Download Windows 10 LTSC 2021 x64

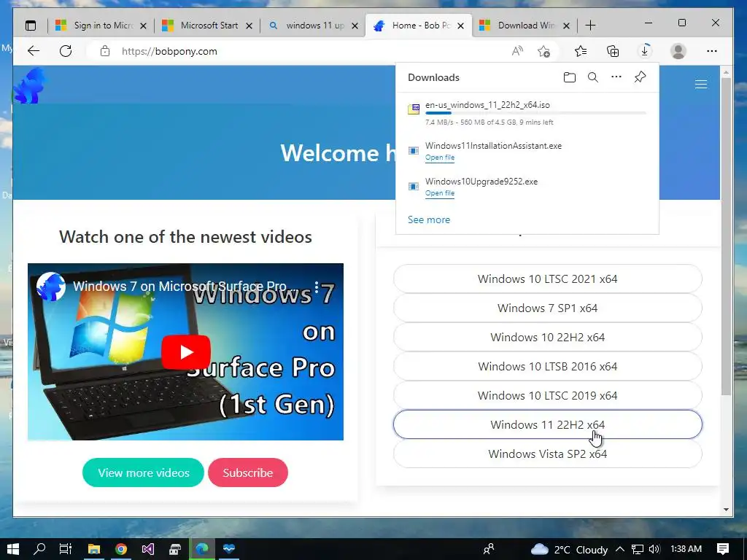[x=547, y=279]
